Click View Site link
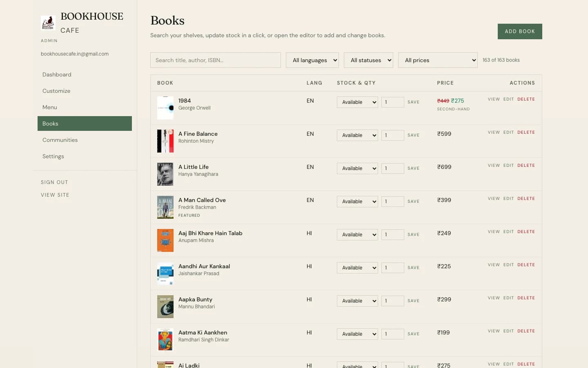The width and height of the screenshot is (588, 368). [55, 195]
